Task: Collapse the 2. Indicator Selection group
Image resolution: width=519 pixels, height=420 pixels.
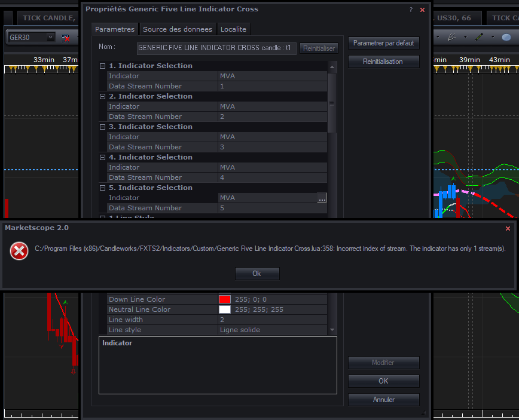Action: 103,97
